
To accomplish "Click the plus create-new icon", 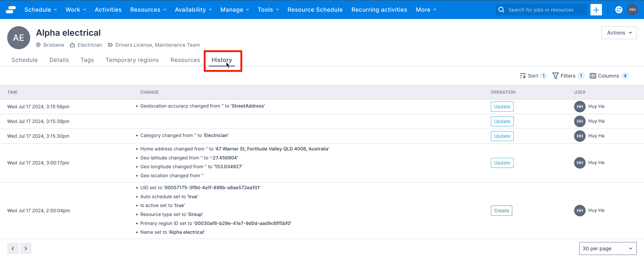I will coord(596,10).
